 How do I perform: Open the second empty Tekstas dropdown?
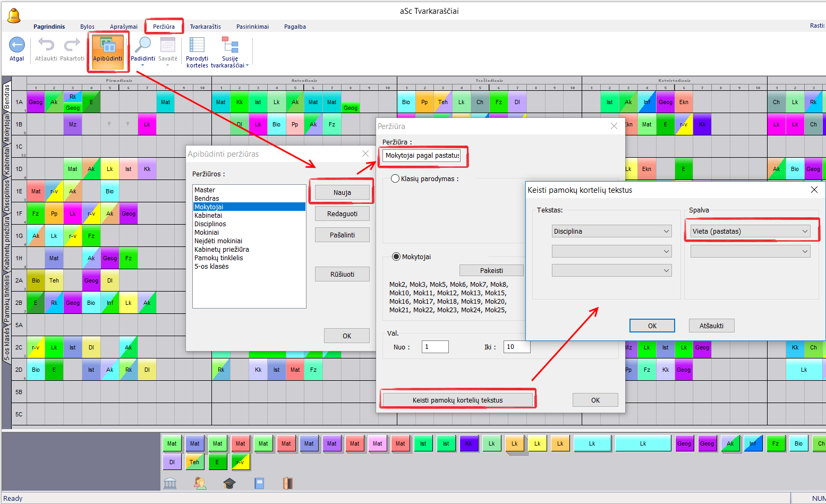point(611,251)
